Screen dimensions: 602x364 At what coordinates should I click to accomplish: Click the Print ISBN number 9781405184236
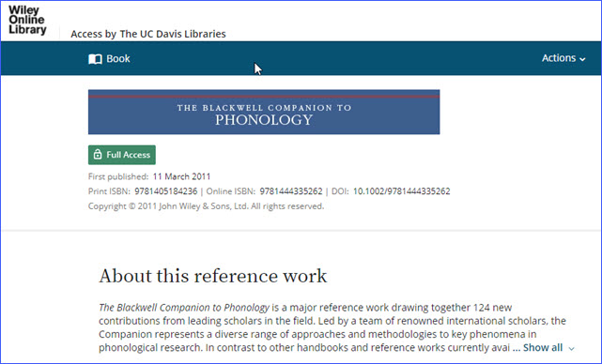[x=166, y=191]
